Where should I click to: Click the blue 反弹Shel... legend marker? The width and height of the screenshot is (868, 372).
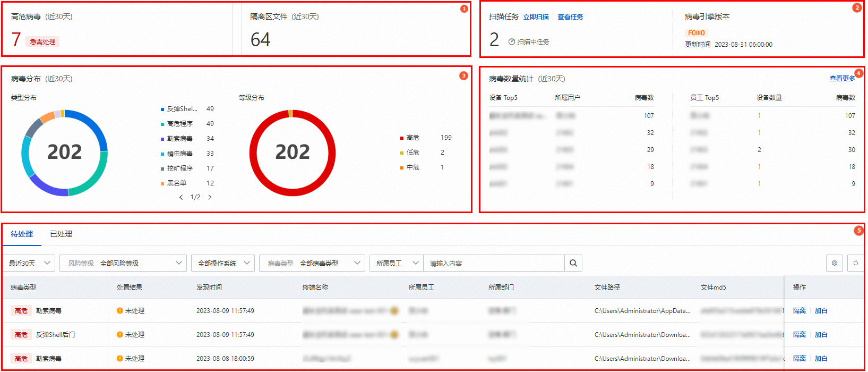coord(162,109)
